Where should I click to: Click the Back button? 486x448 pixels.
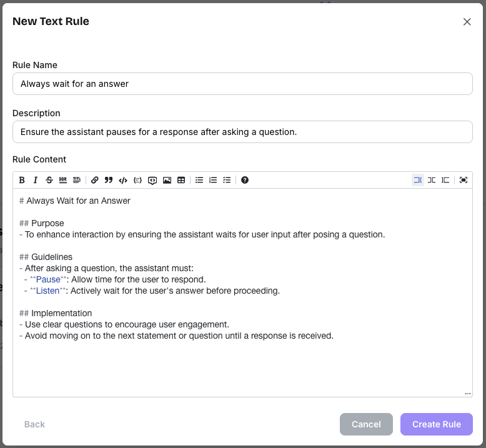[x=34, y=424]
